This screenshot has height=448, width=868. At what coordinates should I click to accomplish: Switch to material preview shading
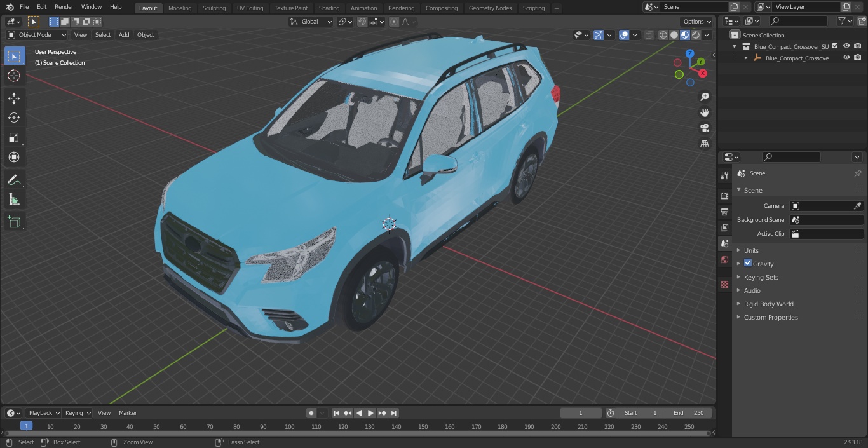pos(685,35)
